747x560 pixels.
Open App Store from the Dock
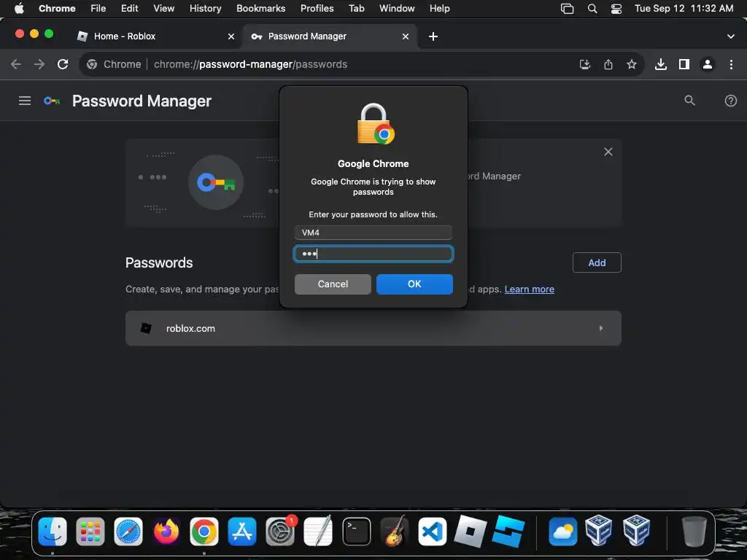pyautogui.click(x=242, y=531)
